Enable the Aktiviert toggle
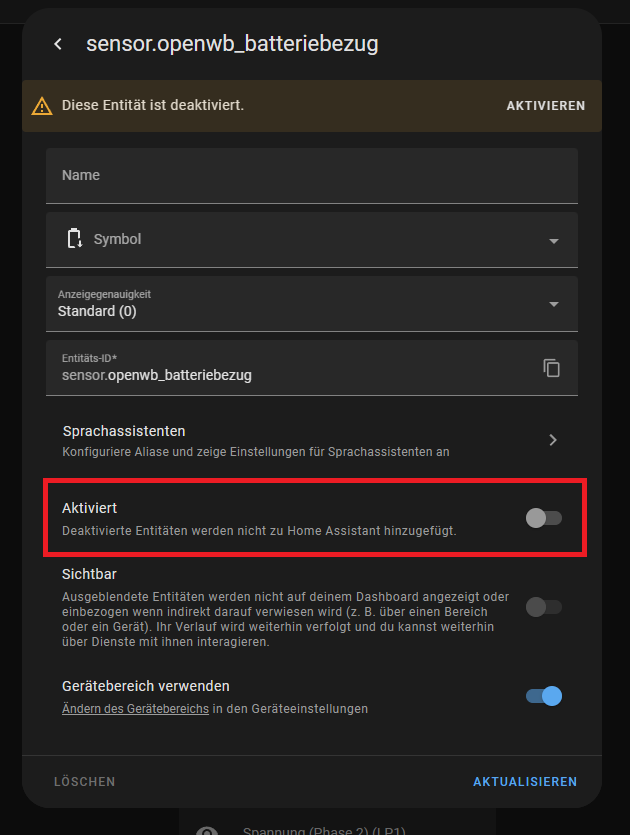The height and width of the screenshot is (835, 630). (x=544, y=518)
